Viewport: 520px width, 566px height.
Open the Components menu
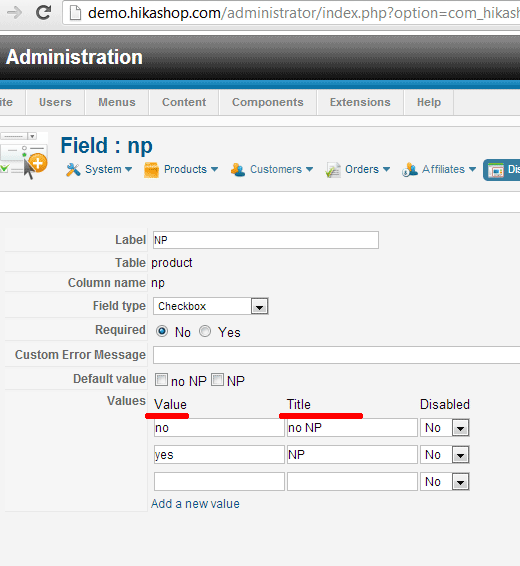(268, 102)
